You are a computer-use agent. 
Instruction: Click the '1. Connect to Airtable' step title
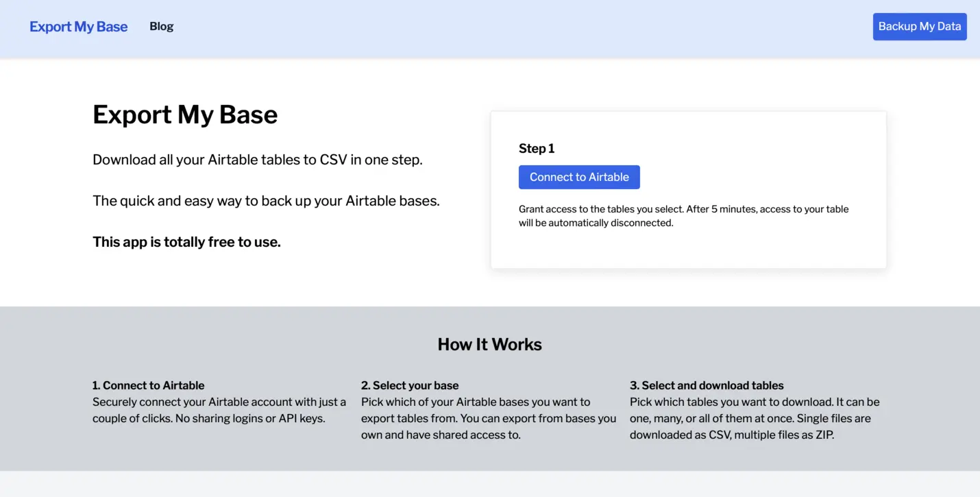pyautogui.click(x=149, y=385)
